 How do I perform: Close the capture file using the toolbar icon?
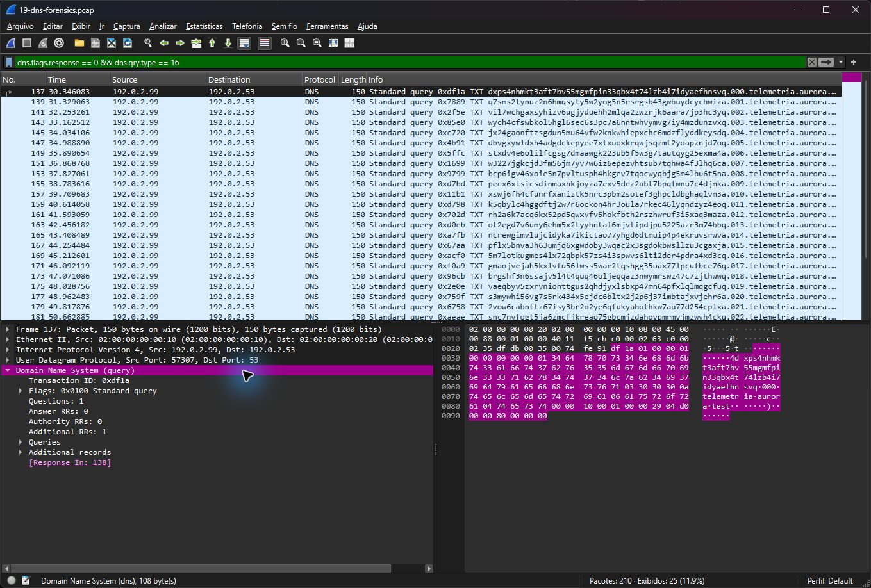coord(112,43)
